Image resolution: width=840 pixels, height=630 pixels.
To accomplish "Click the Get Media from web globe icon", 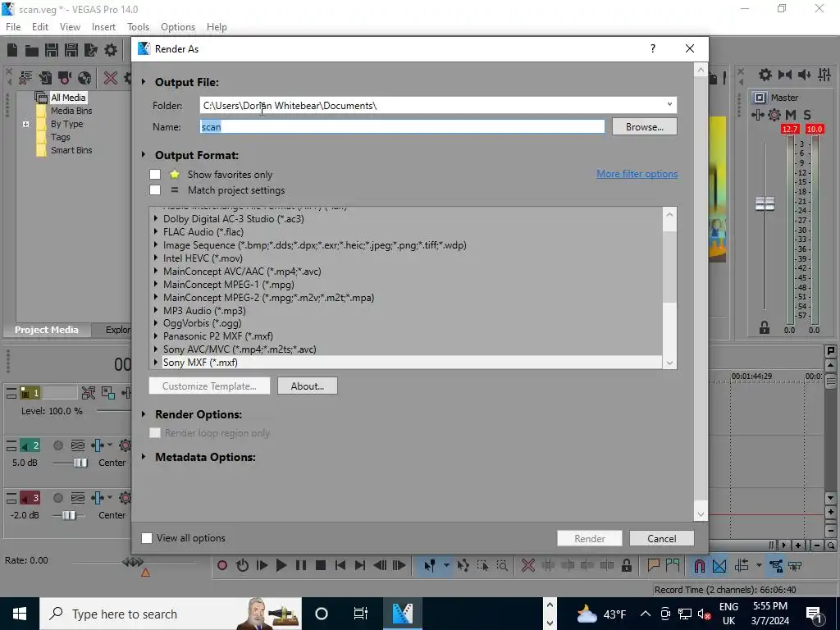I will click(x=84, y=78).
